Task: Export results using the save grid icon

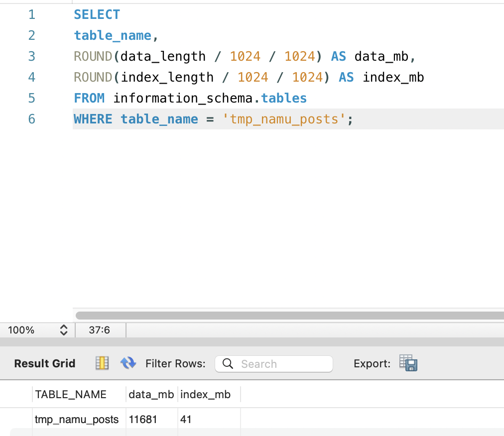Action: (408, 363)
